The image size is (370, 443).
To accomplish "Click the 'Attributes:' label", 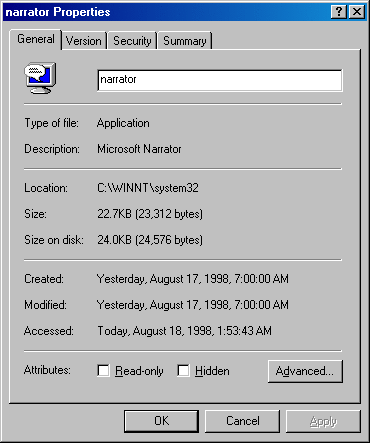I will pyautogui.click(x=47, y=370).
